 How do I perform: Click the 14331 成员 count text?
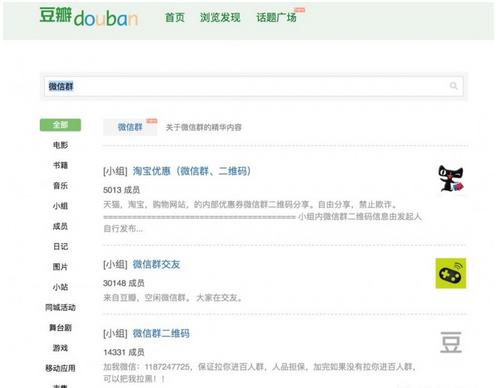124,352
